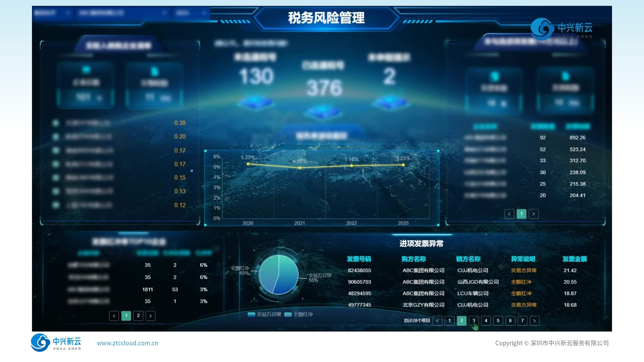The width and height of the screenshot is (644, 362).
Task: Previous page arrow in the right panel pager
Action: point(509,214)
